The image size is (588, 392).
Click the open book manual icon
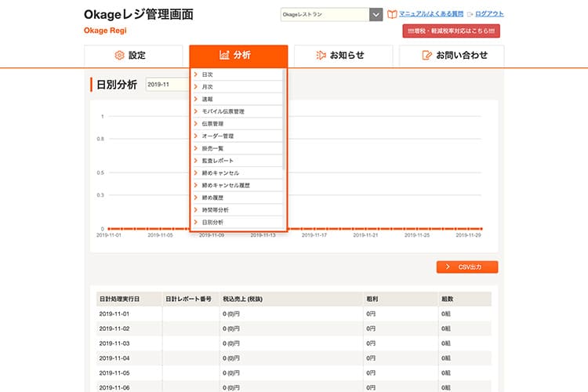tap(392, 14)
